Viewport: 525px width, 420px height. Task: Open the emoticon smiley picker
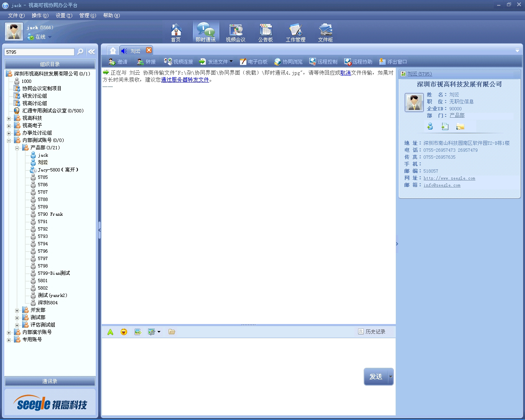tap(124, 332)
